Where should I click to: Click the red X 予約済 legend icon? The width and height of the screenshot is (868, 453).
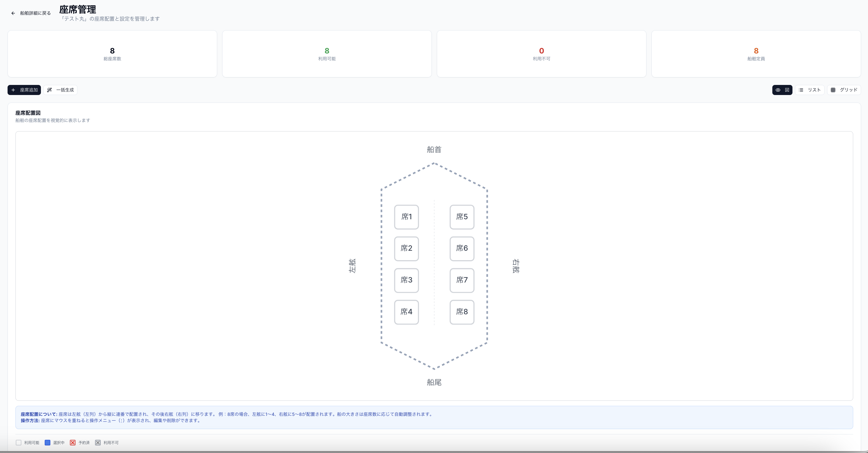[72, 443]
